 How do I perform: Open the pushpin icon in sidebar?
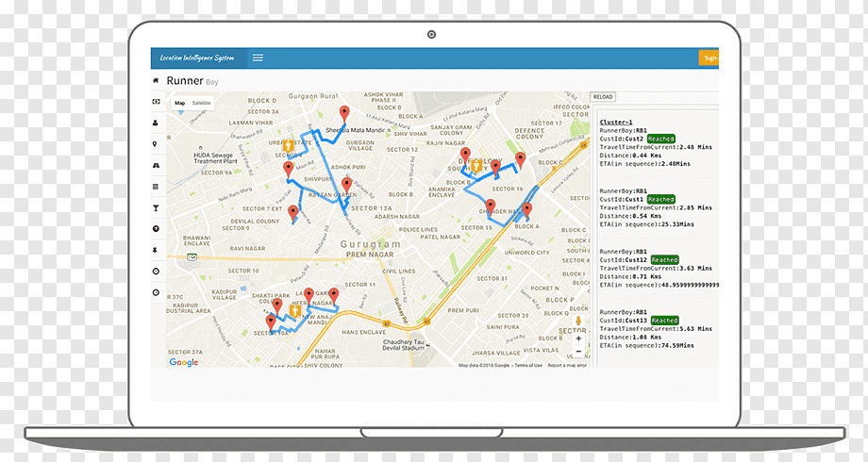[156, 250]
